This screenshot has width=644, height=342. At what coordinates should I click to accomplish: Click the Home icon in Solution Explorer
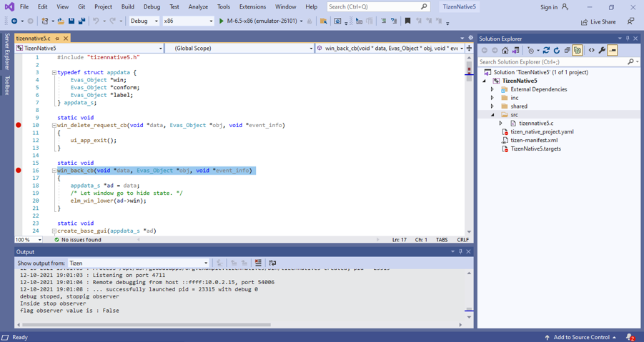pos(505,51)
